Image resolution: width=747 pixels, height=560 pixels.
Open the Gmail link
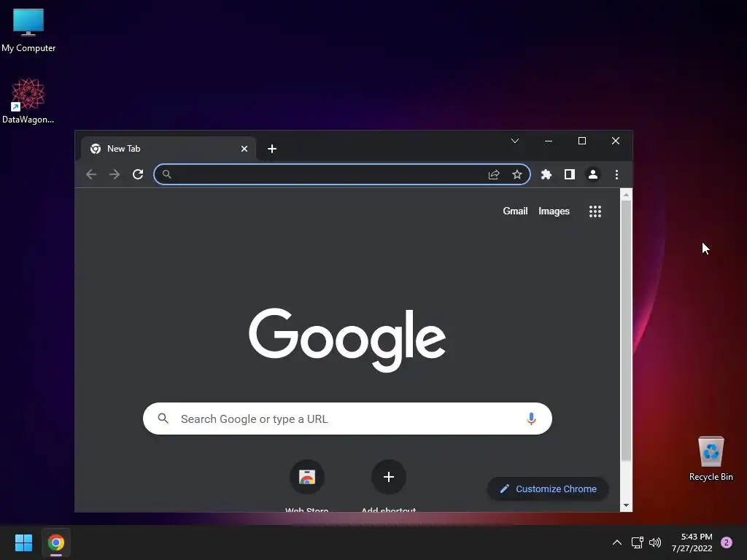pos(515,211)
